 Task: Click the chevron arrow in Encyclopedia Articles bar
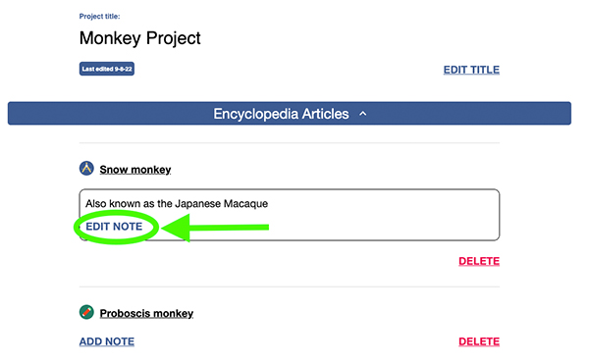point(362,114)
